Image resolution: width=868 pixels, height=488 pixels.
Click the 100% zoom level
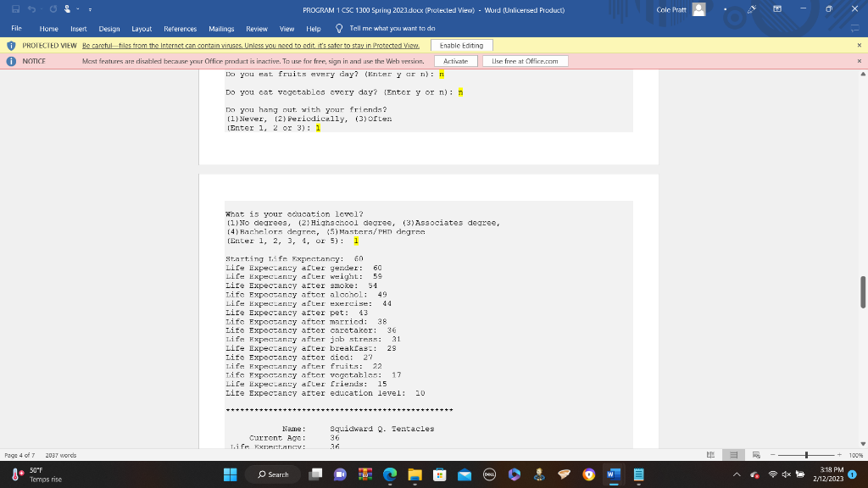pos(856,455)
